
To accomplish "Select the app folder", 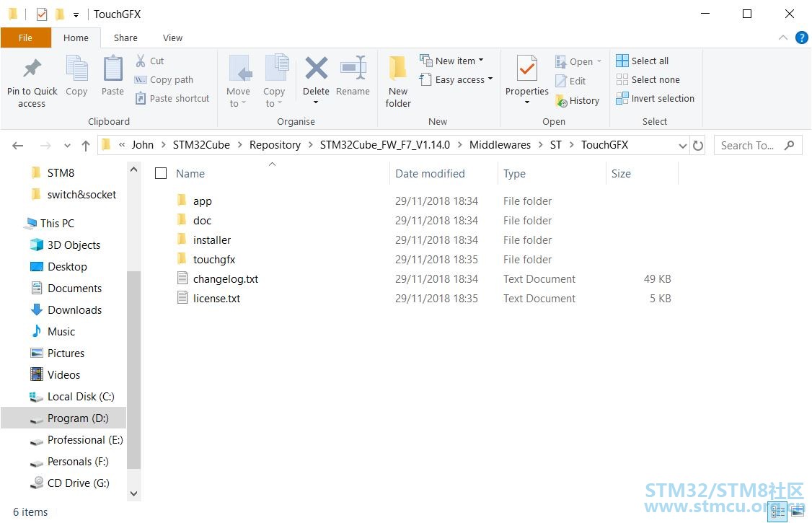I will (x=202, y=201).
